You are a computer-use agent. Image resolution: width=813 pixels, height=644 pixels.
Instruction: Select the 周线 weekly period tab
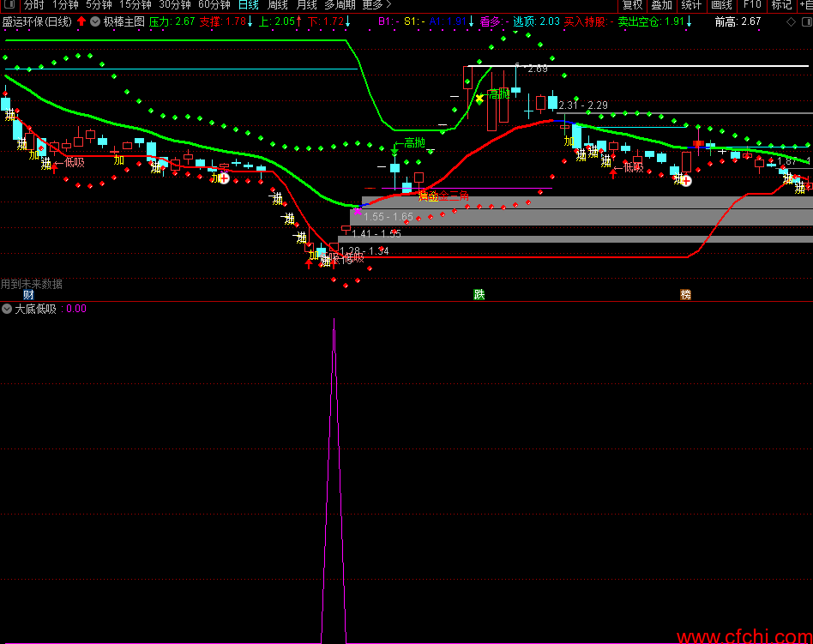277,5
